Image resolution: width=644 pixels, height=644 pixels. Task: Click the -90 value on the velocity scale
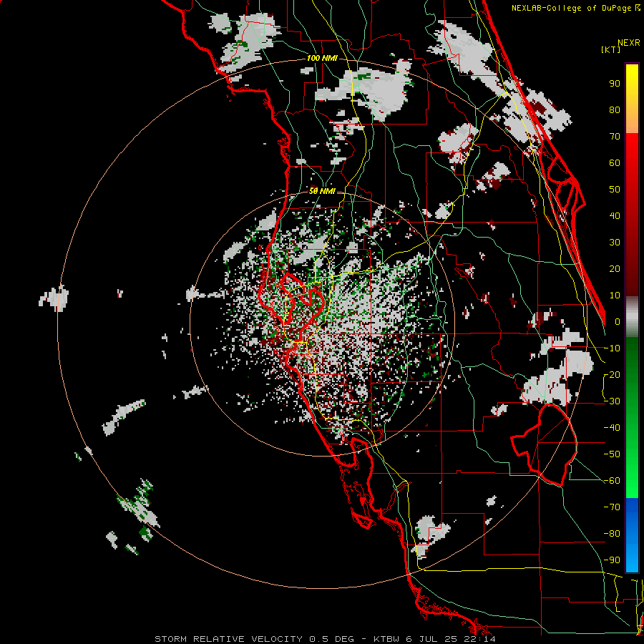pos(612,560)
